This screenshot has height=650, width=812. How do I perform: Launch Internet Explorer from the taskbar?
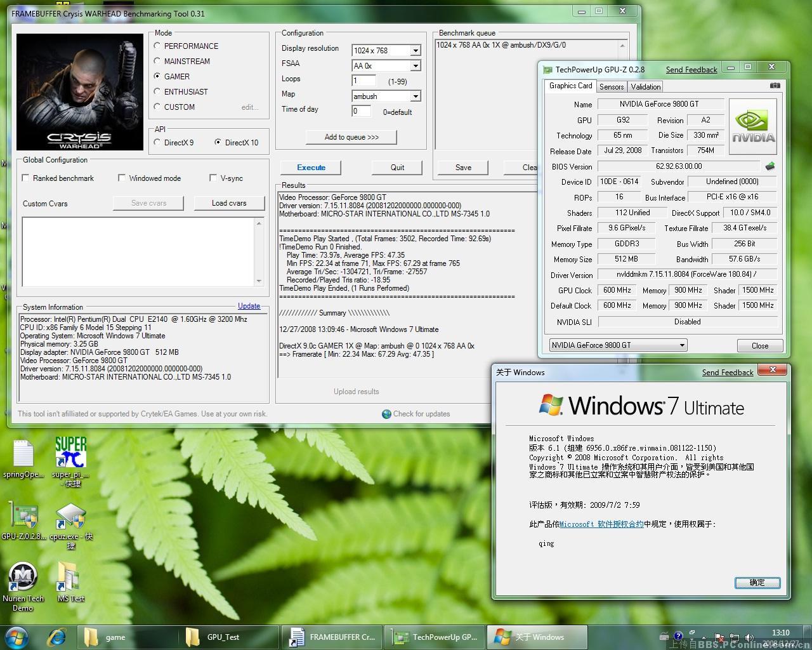point(57,637)
